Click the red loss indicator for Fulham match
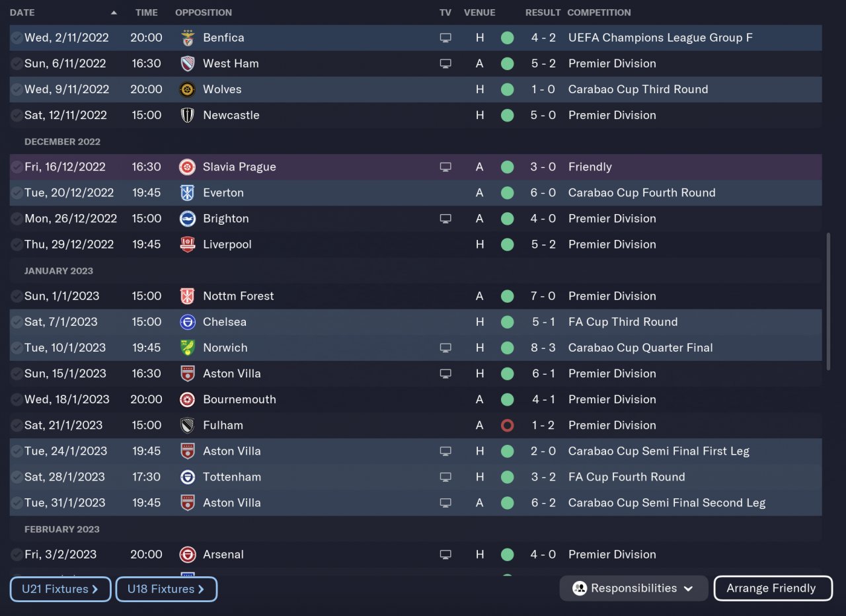The width and height of the screenshot is (846, 616). click(507, 425)
